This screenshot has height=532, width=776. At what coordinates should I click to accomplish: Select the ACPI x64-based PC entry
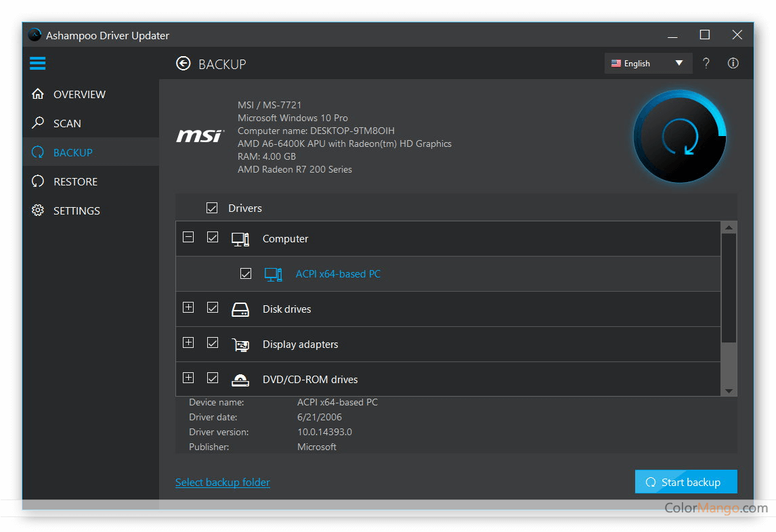coord(338,274)
